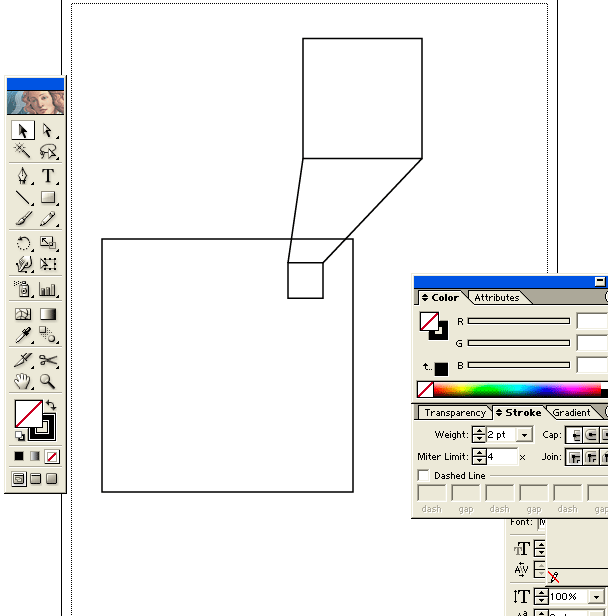Viewport: 608px width, 616px height.
Task: Enable the Dashed Line checkbox
Action: coord(424,476)
